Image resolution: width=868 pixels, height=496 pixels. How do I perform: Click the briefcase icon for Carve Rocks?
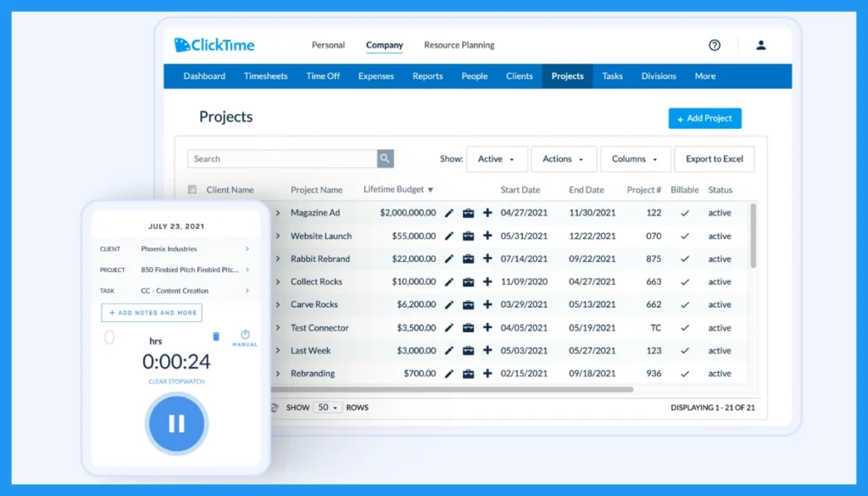click(468, 305)
